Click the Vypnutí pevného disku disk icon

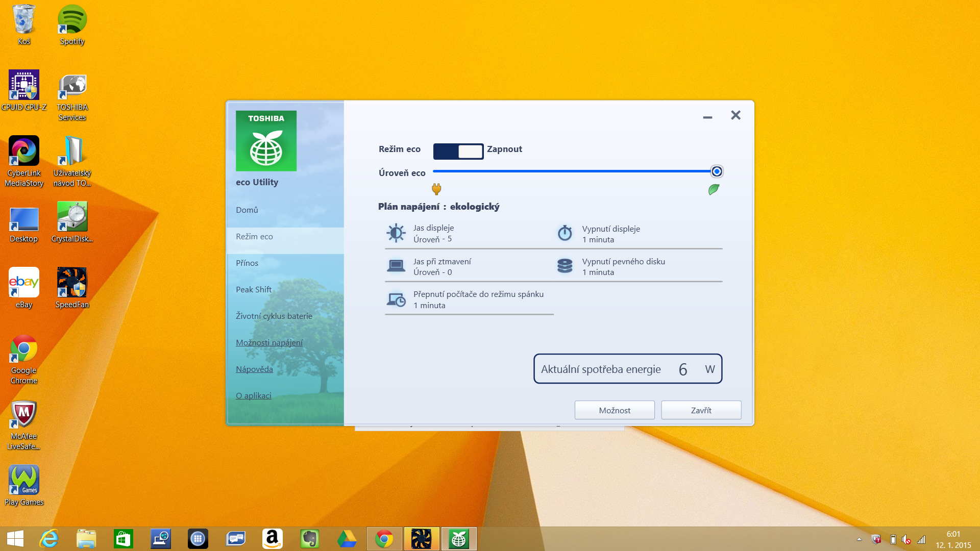[565, 266]
